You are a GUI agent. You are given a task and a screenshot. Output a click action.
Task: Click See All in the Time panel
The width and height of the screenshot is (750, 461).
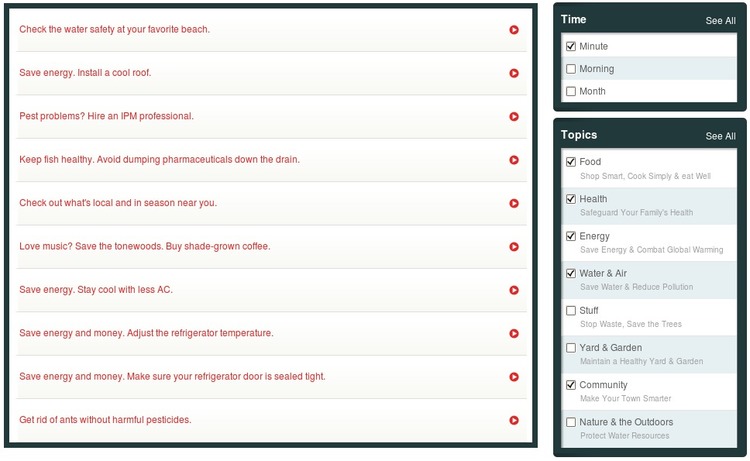(x=720, y=21)
